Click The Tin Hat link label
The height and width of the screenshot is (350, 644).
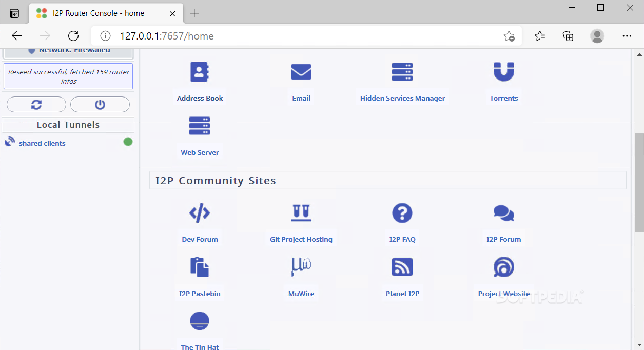coord(200,347)
